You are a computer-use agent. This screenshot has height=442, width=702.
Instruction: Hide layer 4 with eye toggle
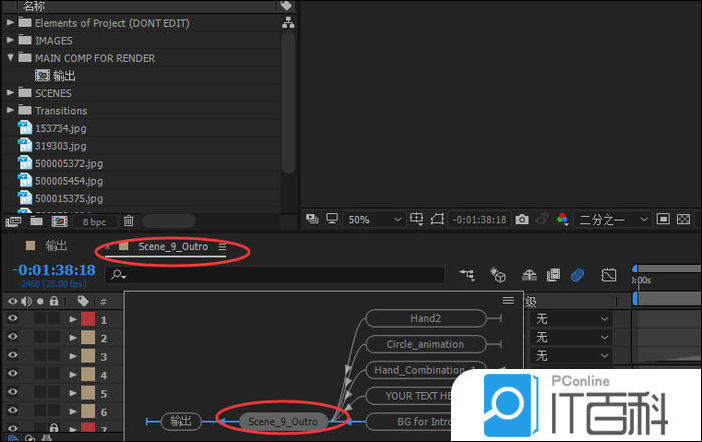click(x=13, y=373)
